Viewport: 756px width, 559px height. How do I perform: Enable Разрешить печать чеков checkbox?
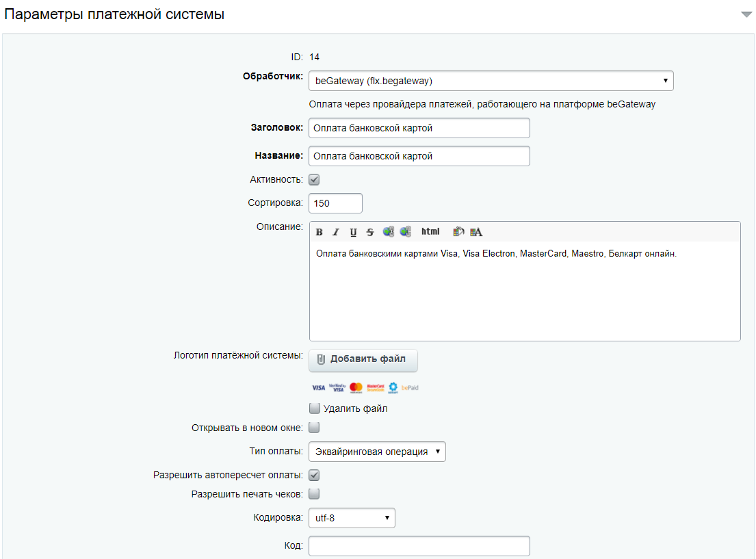314,494
